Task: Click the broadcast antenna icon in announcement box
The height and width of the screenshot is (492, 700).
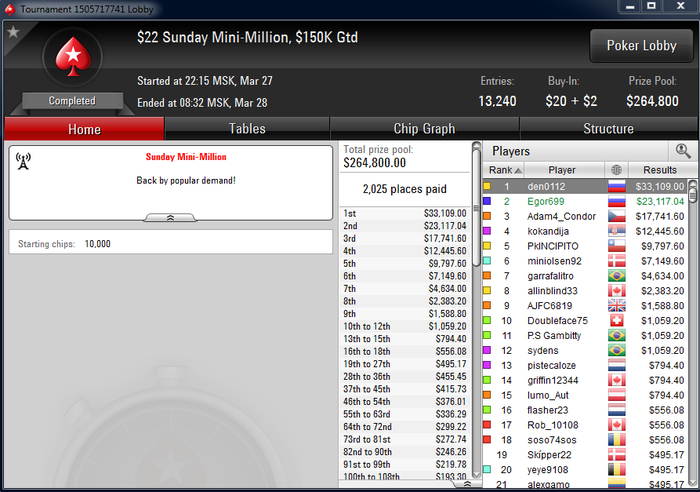Action: [x=23, y=161]
